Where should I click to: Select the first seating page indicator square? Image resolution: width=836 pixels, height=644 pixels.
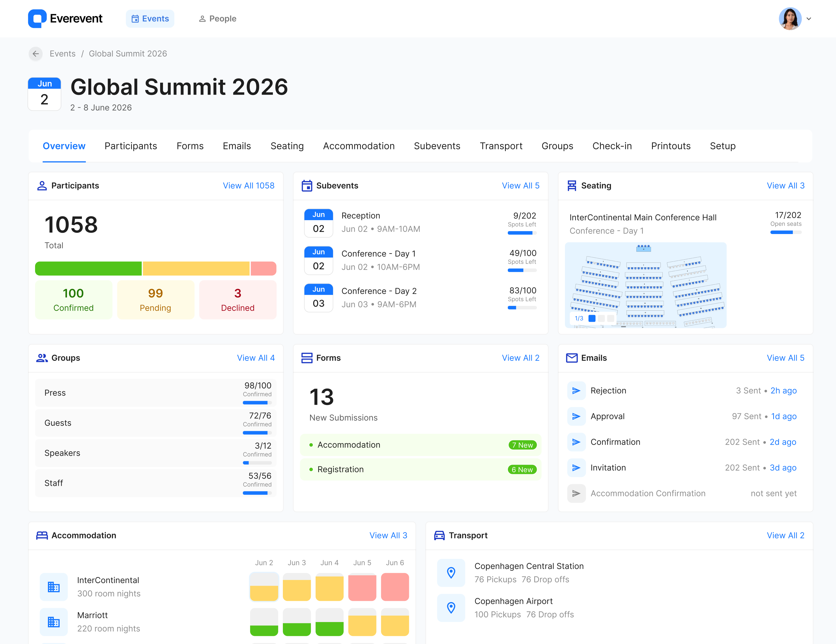[592, 318]
